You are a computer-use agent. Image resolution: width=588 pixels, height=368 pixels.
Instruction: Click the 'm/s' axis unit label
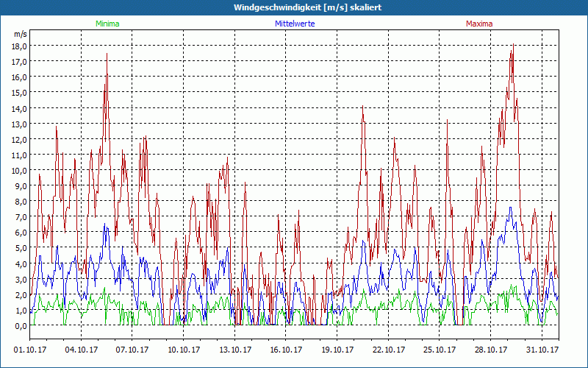click(21, 34)
